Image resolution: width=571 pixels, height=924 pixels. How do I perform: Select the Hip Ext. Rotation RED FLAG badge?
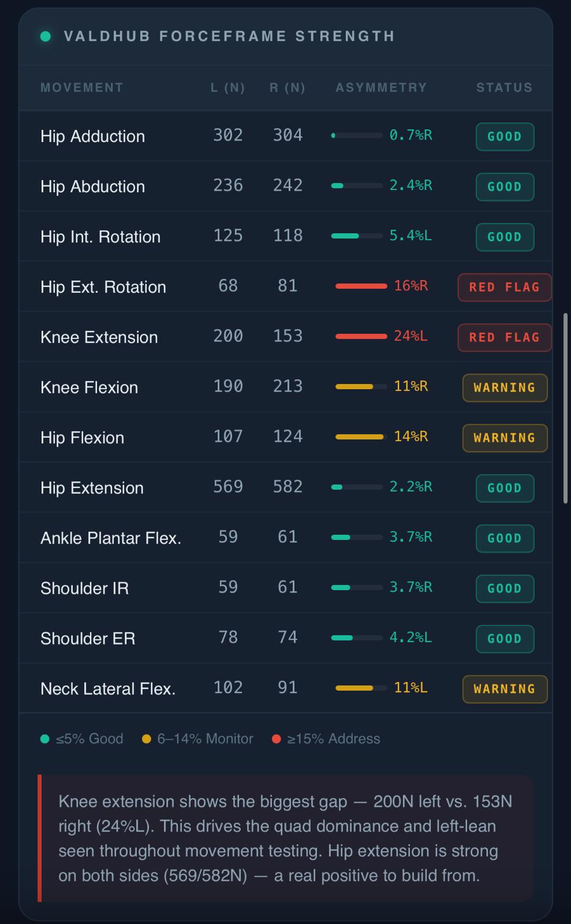(505, 287)
